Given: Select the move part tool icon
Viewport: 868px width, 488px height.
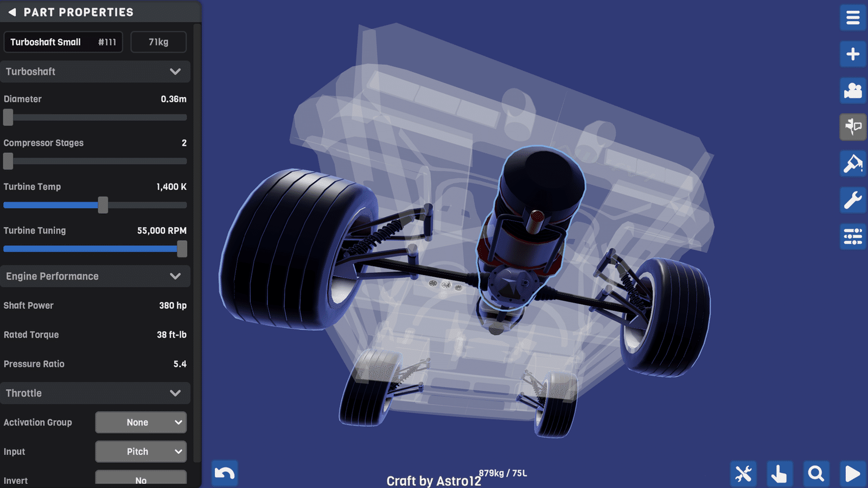Looking at the screenshot, I should [x=853, y=127].
